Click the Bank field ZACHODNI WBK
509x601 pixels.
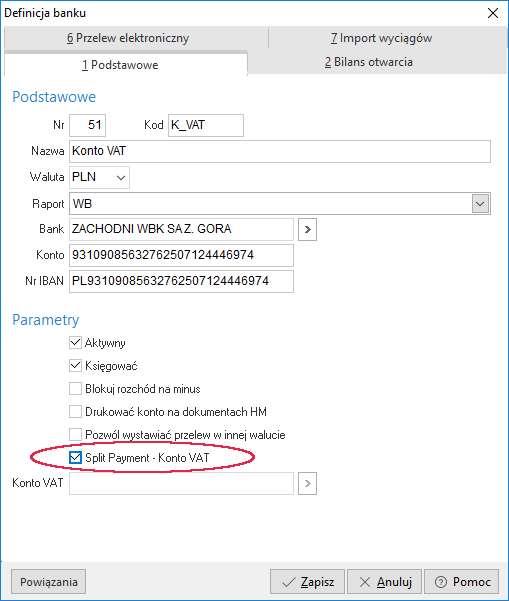[x=181, y=229]
